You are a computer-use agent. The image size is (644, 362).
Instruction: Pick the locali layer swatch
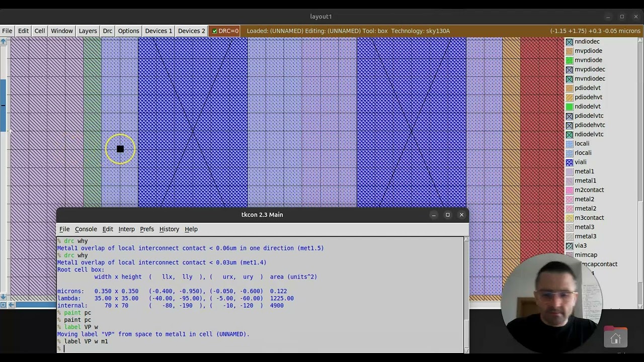tap(570, 144)
